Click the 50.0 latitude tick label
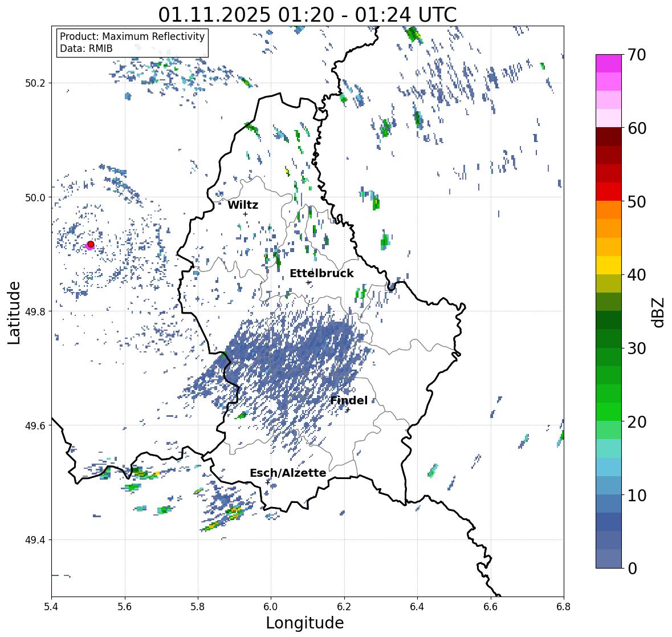 click(x=35, y=198)
